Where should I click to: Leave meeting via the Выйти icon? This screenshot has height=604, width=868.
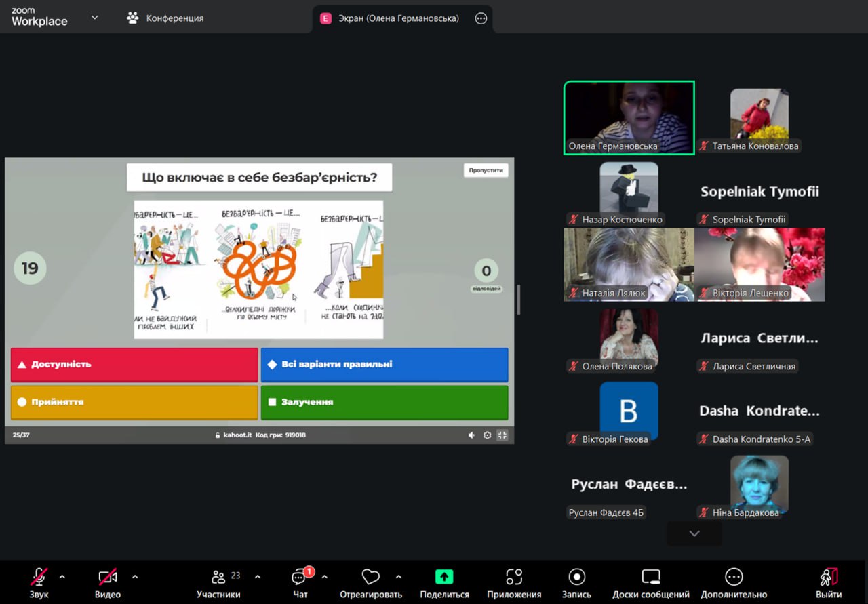click(x=829, y=577)
